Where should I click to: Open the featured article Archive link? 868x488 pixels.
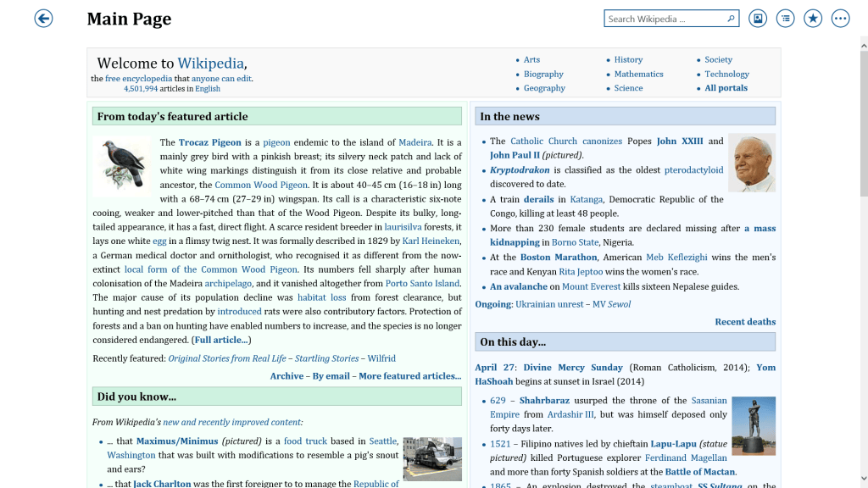pos(287,375)
